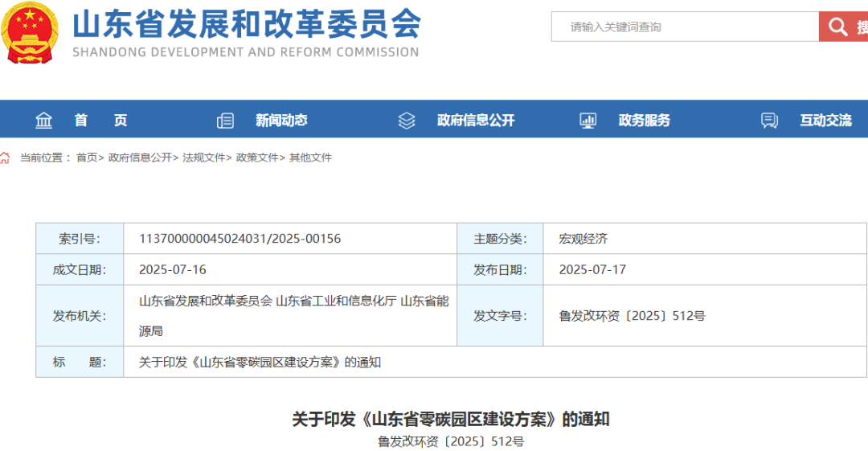Select index number 113700000045024031/2025-00156
Image resolution: width=868 pixels, height=451 pixels.
click(x=240, y=239)
